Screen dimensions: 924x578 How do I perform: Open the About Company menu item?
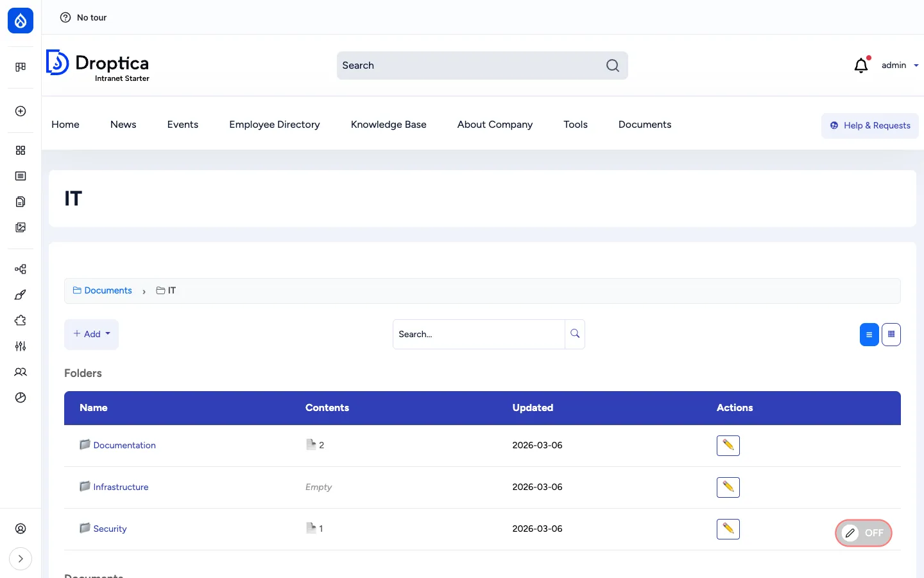pos(495,125)
